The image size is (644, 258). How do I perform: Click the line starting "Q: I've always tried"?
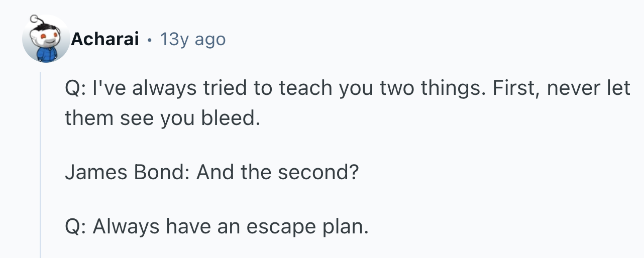(347, 89)
